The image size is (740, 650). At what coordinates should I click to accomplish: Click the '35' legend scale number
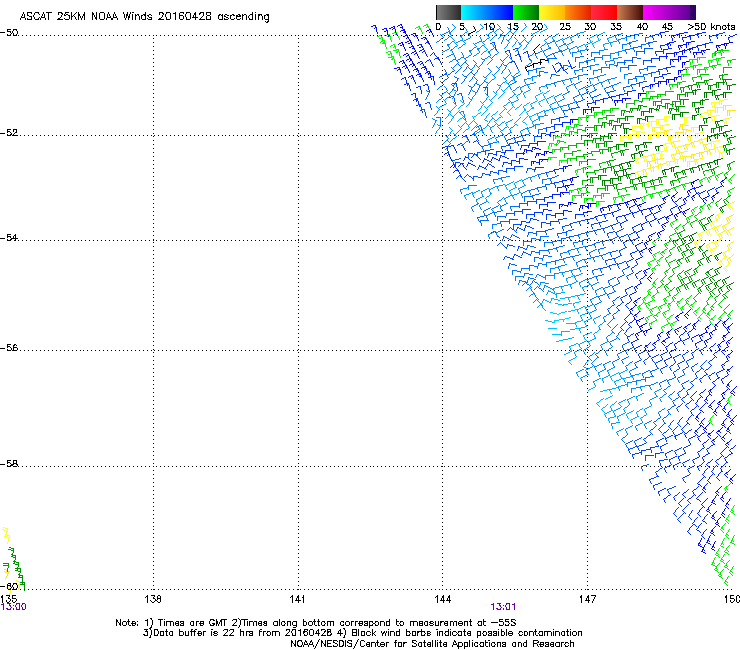pos(616,27)
